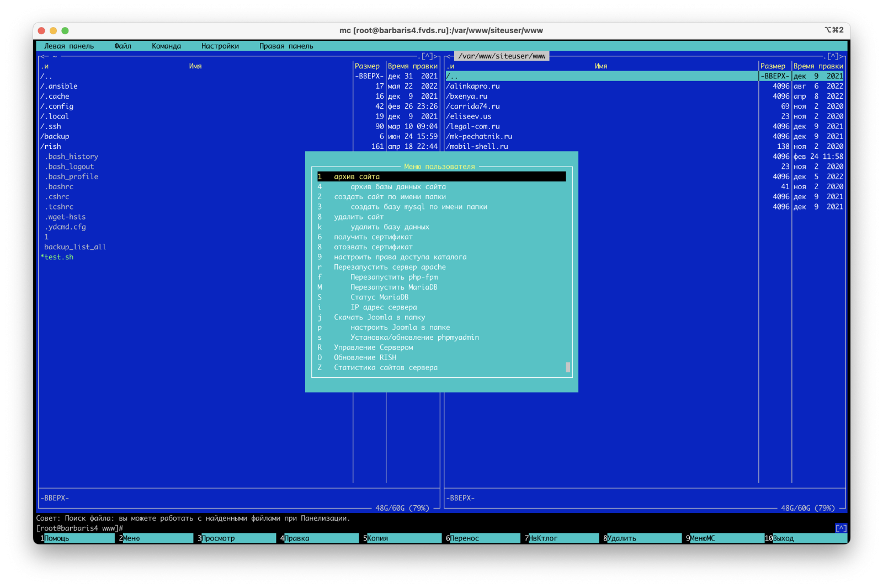The width and height of the screenshot is (883, 588).
Task: Click the left panel Размер column header
Action: click(x=367, y=66)
